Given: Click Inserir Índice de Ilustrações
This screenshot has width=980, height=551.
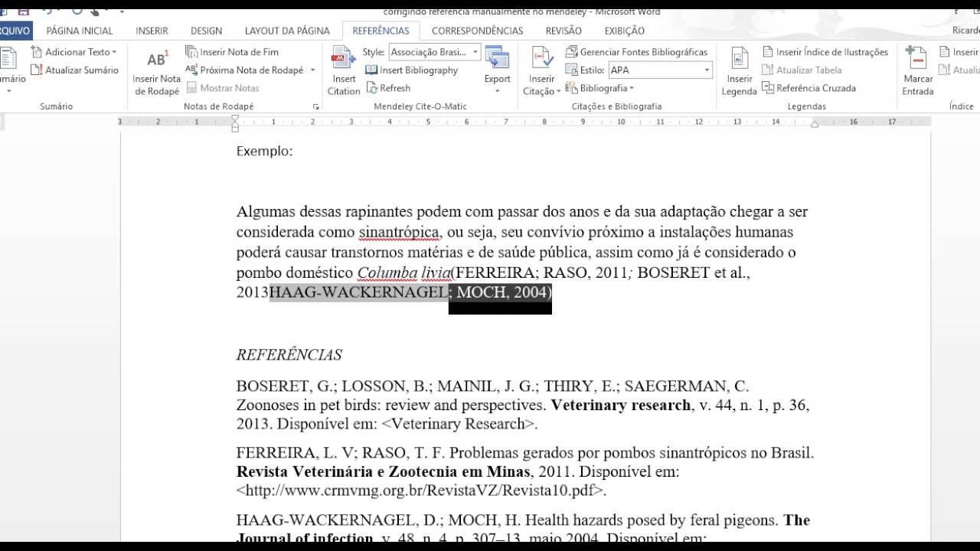Looking at the screenshot, I should [x=825, y=52].
